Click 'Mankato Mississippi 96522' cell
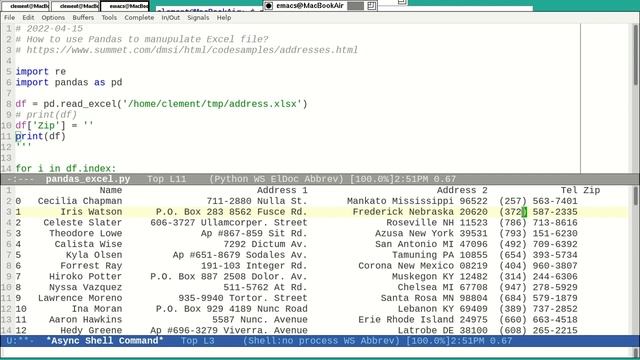This screenshot has height=360, width=640. click(x=417, y=201)
